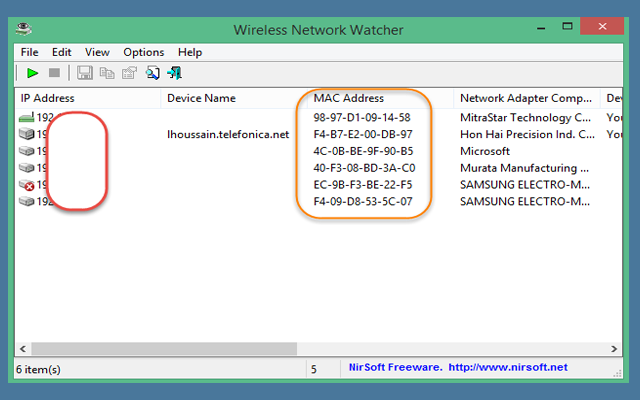The height and width of the screenshot is (400, 640).
Task: Open the Properties toolbar icon
Action: [x=129, y=73]
